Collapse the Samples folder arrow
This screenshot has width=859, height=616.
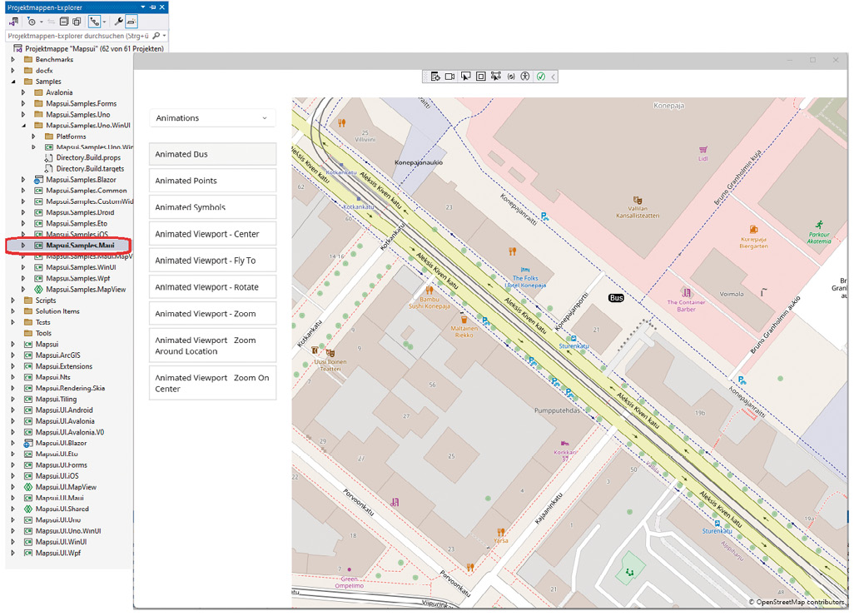click(x=13, y=82)
